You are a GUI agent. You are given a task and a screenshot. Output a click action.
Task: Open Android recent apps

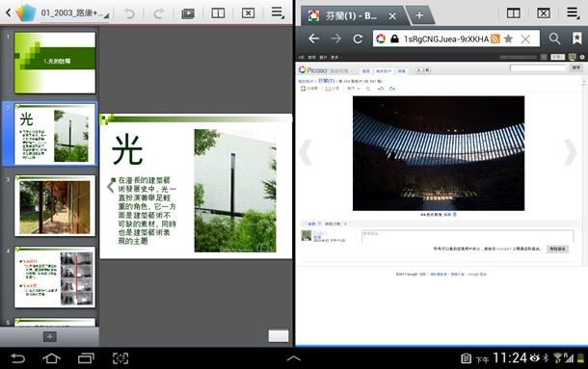(86, 358)
